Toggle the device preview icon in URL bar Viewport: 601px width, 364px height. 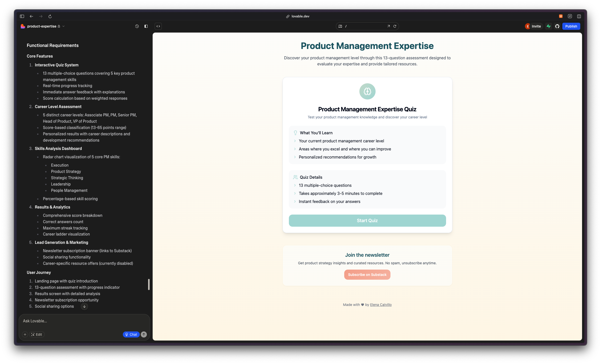point(340,26)
